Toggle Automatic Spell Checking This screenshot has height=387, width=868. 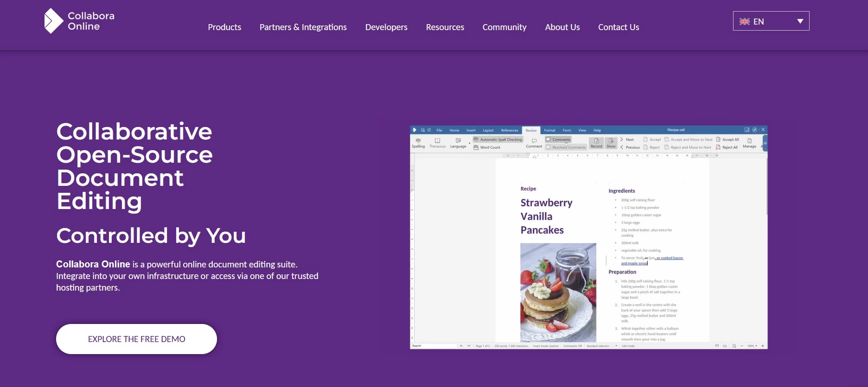[x=498, y=140]
